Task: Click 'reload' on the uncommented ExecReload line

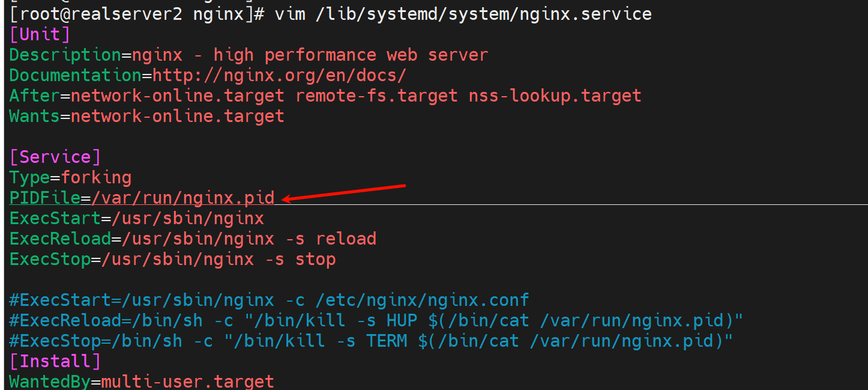Action: coord(346,239)
